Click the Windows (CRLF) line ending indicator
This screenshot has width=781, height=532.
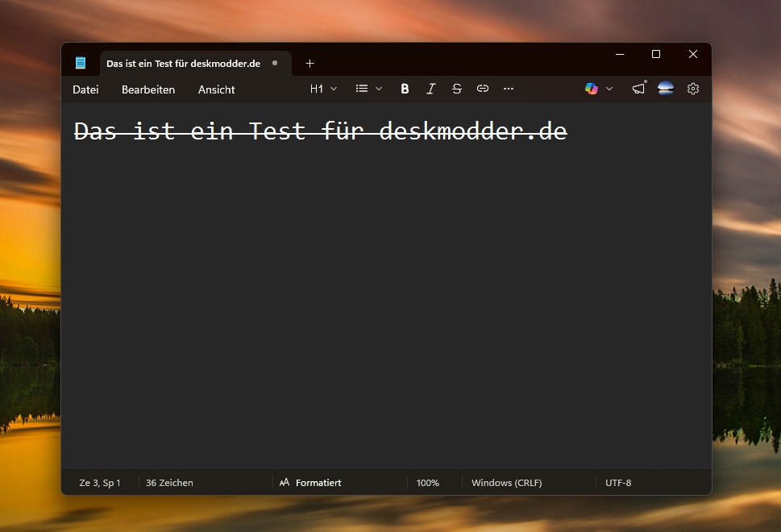[x=506, y=483]
